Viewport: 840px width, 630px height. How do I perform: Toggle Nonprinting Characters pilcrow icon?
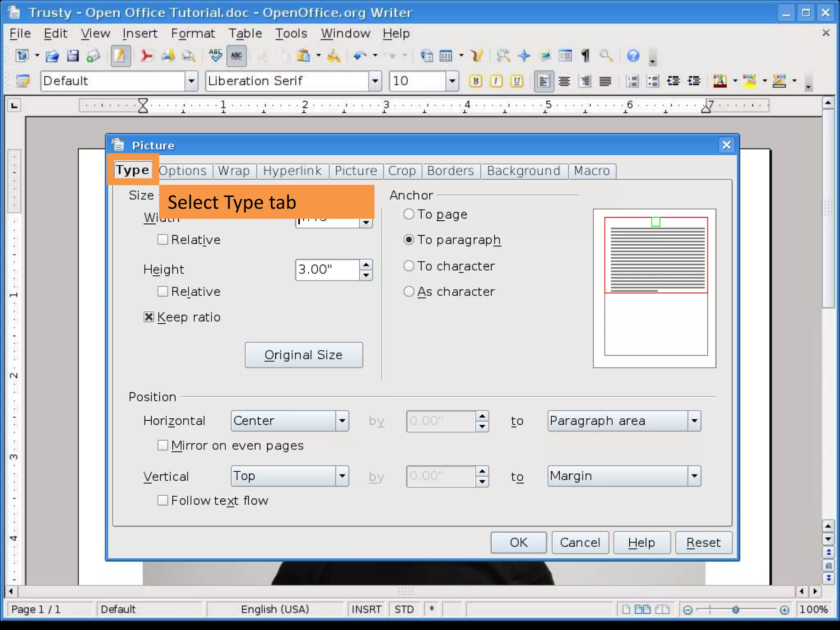(585, 55)
